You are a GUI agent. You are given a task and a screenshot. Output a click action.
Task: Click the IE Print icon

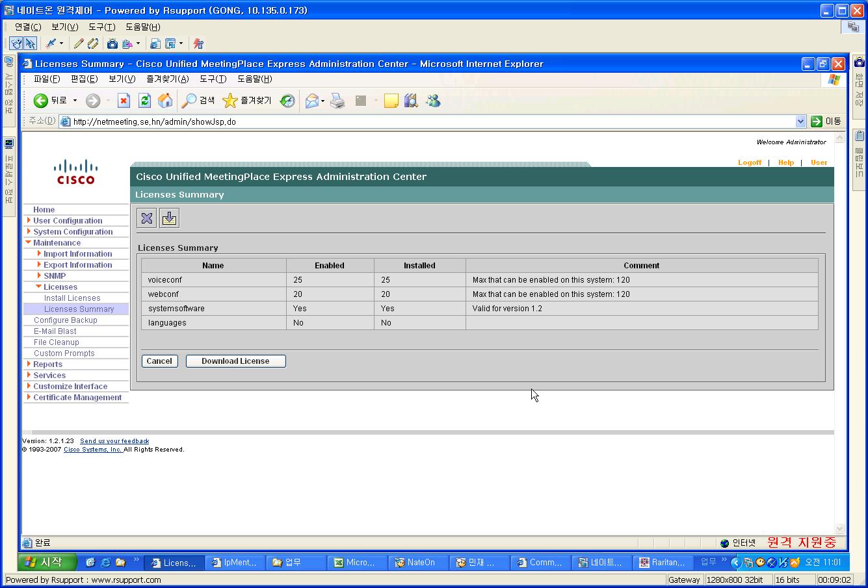pos(337,100)
